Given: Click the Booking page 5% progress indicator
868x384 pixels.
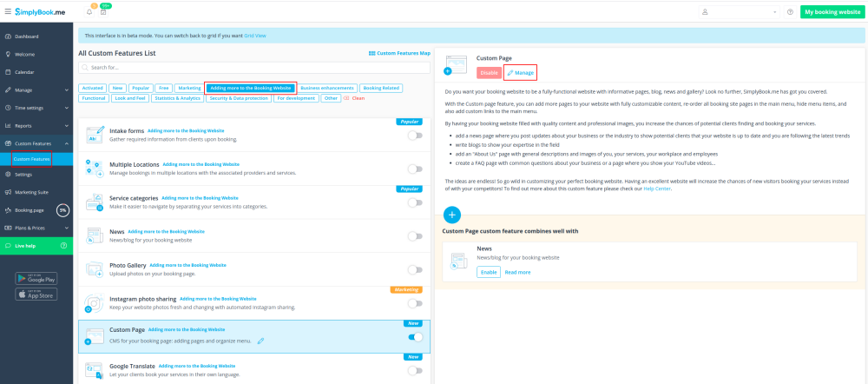Looking at the screenshot, I should click(62, 210).
